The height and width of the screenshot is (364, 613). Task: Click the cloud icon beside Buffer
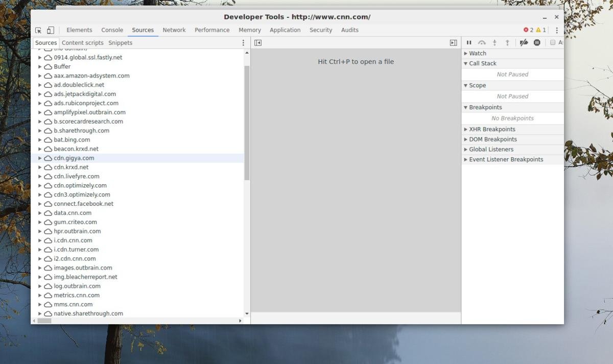click(48, 67)
